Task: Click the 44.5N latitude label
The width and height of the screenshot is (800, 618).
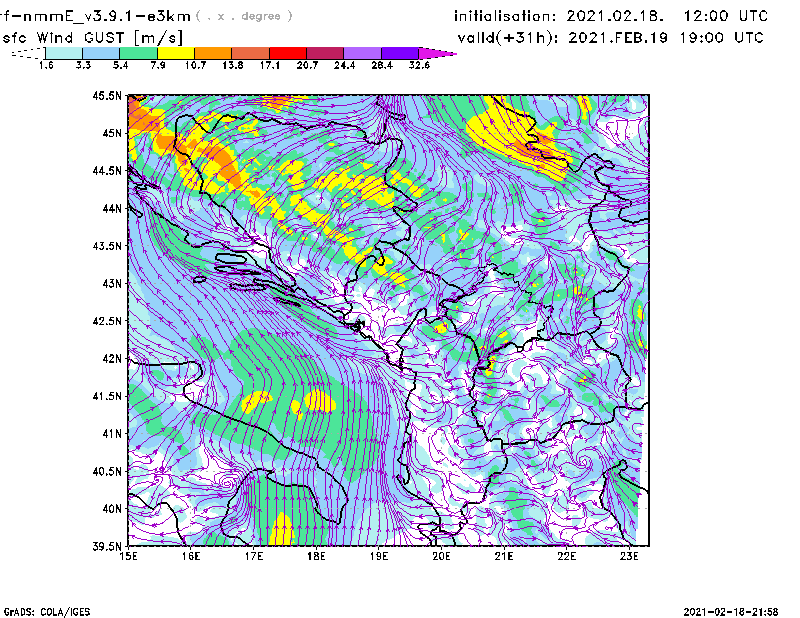Action: (x=107, y=170)
